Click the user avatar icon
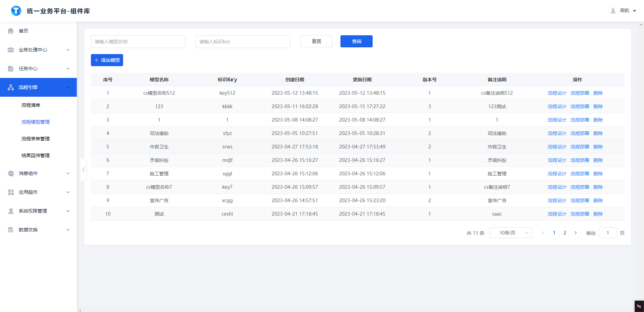This screenshot has width=644, height=312. pos(613,11)
